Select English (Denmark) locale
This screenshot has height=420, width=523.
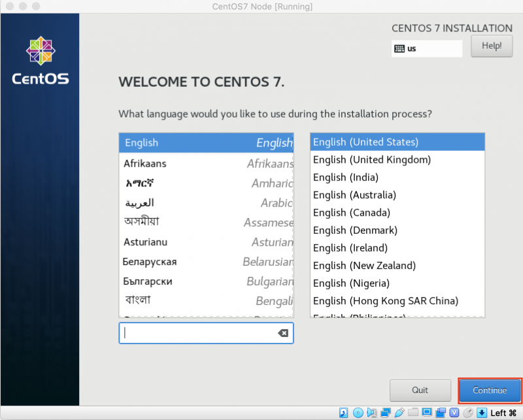click(397, 231)
